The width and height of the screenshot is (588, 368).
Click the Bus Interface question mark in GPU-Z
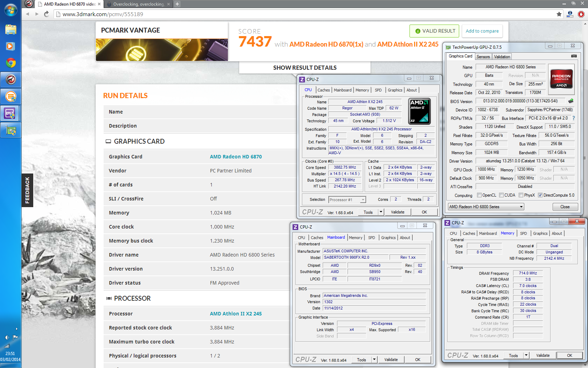pos(574,118)
